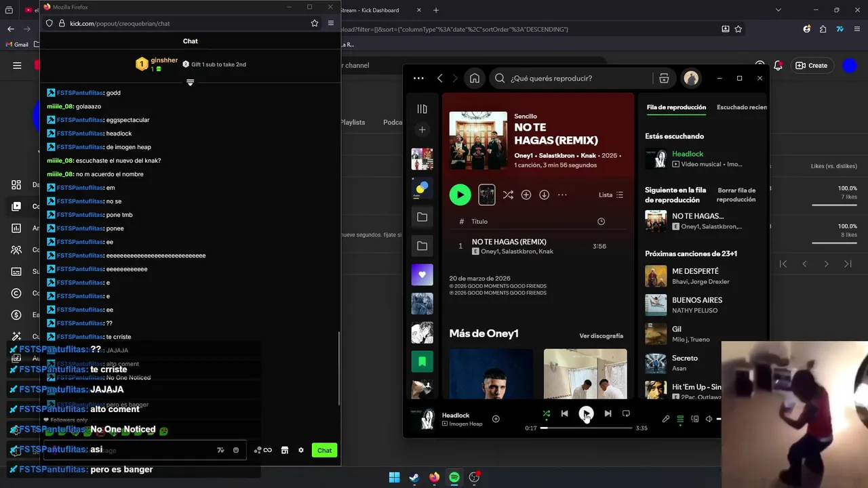Go to last page in the dashboard pagination

click(x=848, y=264)
